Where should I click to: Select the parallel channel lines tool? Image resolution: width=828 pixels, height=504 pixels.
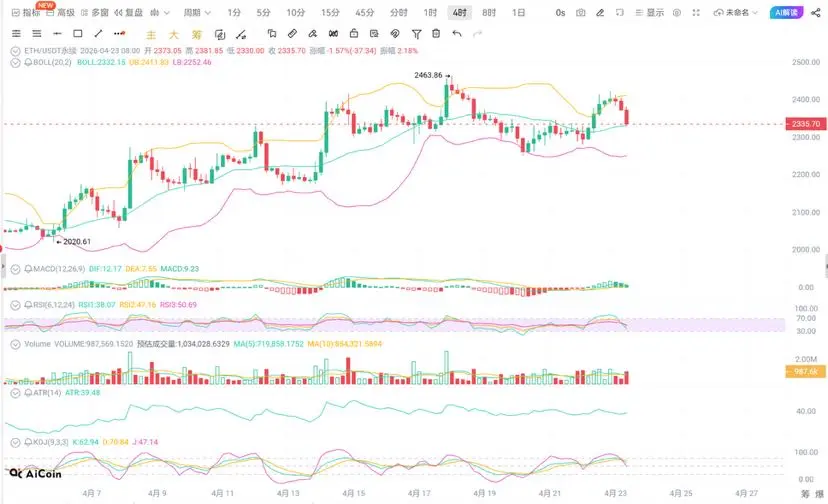pos(16,34)
